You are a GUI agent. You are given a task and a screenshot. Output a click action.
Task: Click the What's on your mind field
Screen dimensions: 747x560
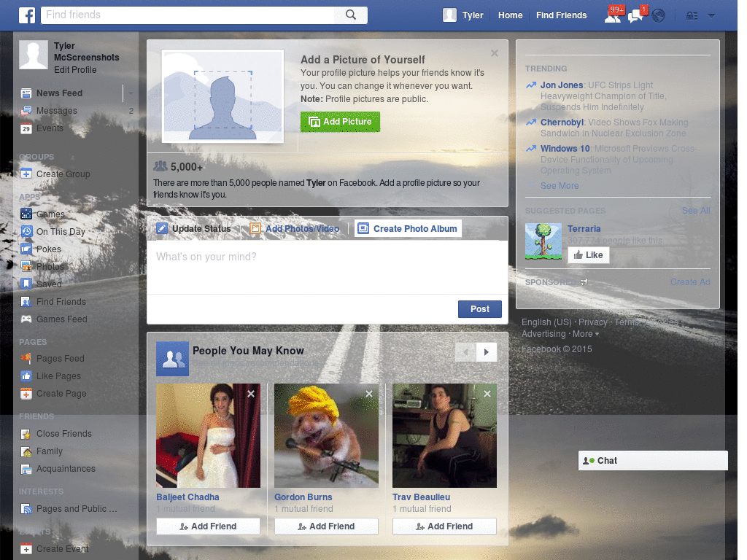point(328,267)
